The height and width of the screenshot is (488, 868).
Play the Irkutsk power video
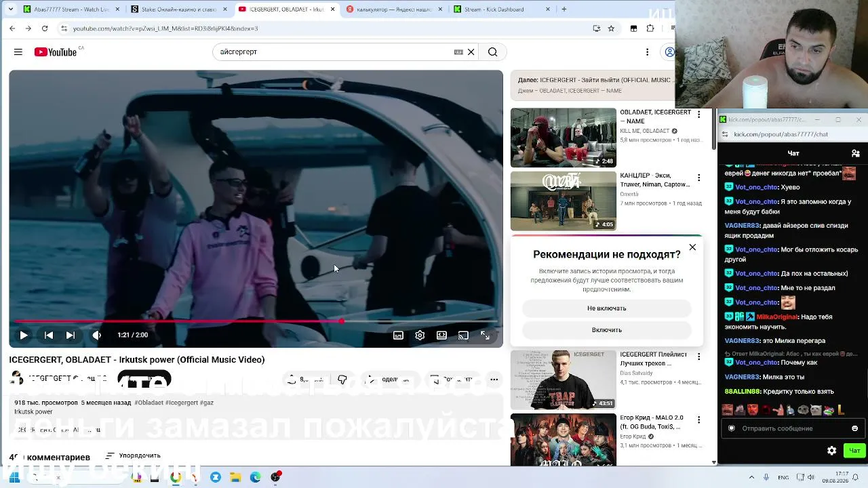coord(24,335)
